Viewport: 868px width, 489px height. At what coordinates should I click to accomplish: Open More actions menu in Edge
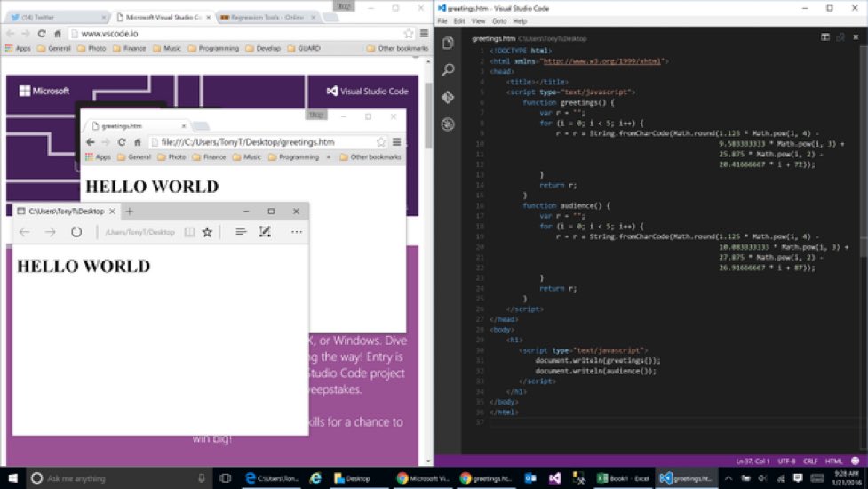pos(297,232)
